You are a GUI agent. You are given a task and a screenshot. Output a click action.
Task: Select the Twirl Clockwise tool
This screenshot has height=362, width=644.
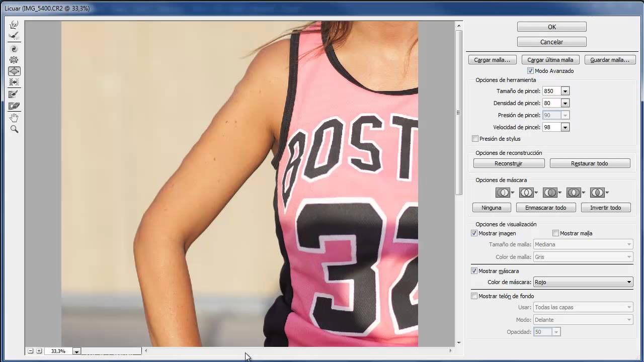14,49
